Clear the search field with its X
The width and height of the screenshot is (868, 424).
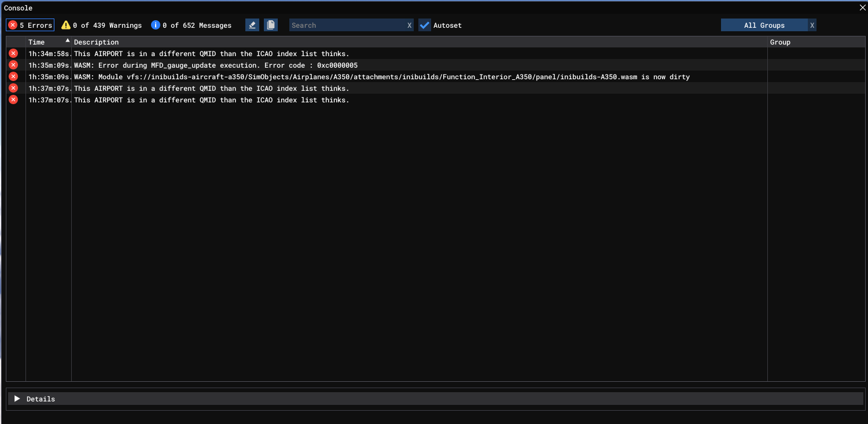409,25
